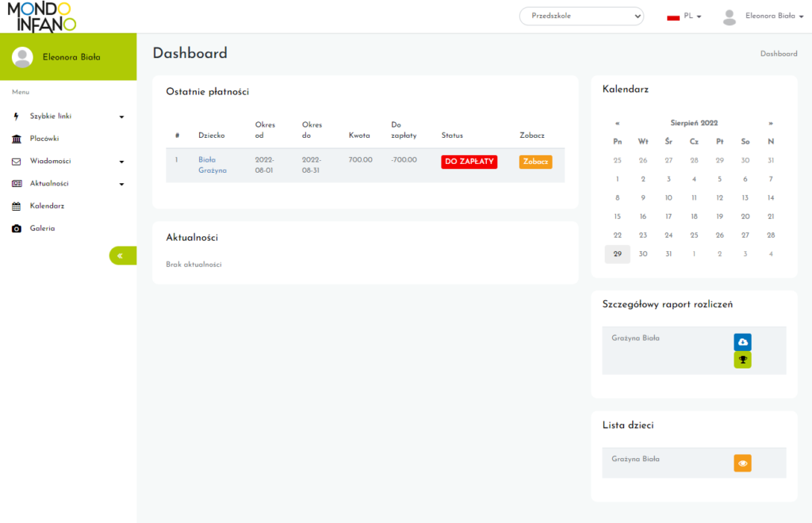The width and height of the screenshot is (812, 523).
Task: Click the lightning bolt Szybkie linki icon
Action: tap(16, 116)
